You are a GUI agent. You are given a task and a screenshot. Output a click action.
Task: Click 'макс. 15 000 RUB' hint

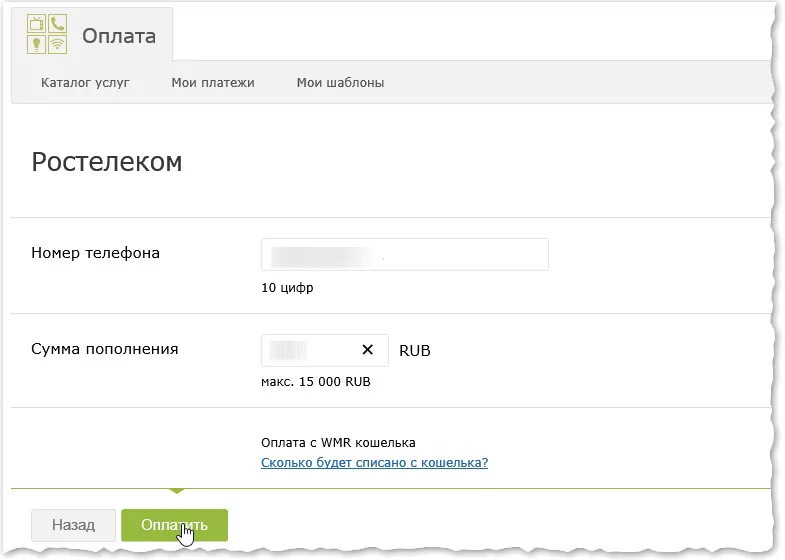point(316,382)
